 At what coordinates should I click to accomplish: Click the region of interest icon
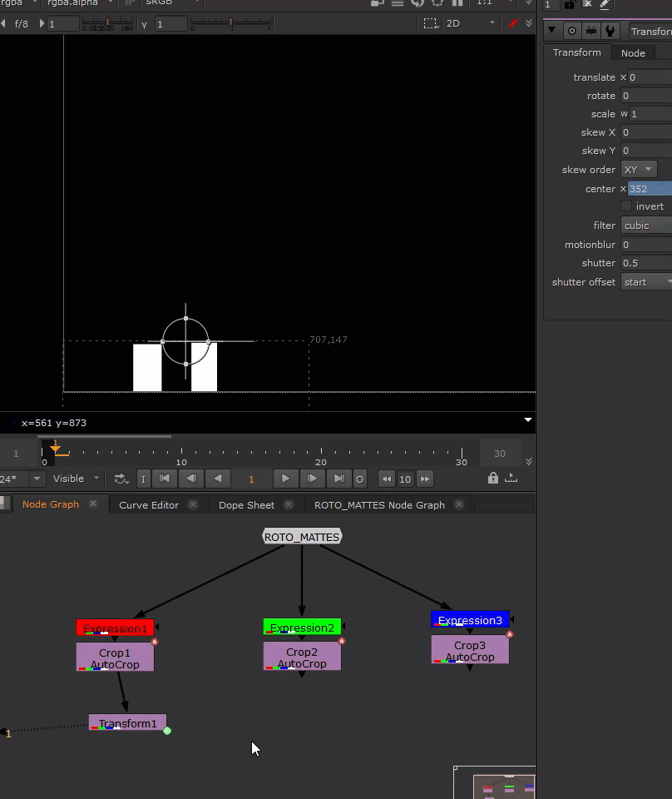click(x=430, y=23)
